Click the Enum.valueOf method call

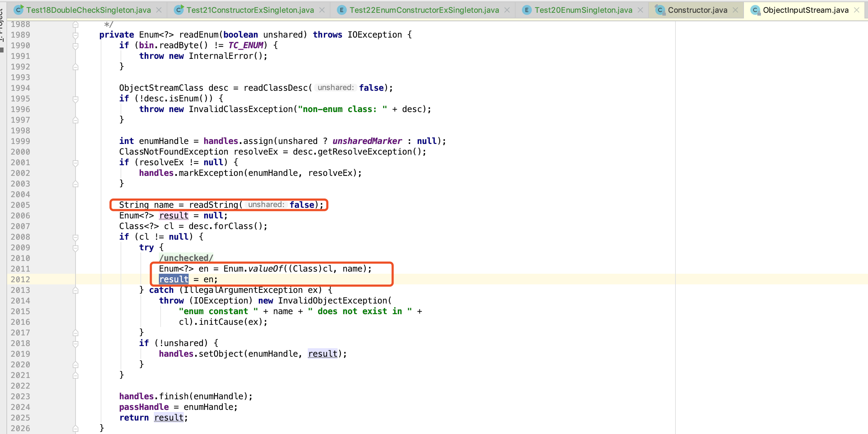[265, 269]
